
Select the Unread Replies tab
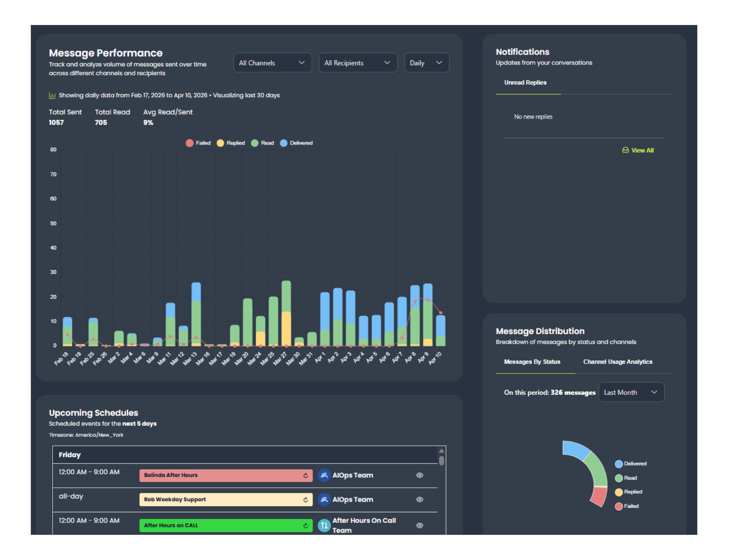tap(525, 83)
